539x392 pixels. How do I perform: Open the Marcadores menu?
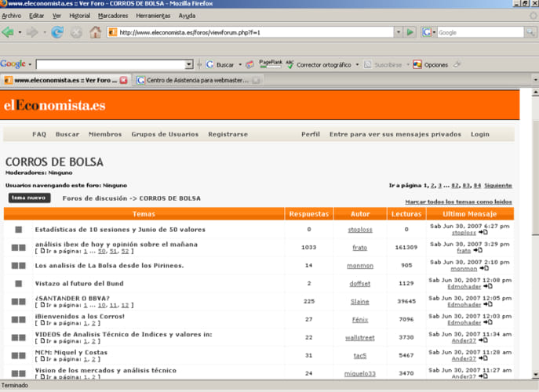pyautogui.click(x=113, y=16)
